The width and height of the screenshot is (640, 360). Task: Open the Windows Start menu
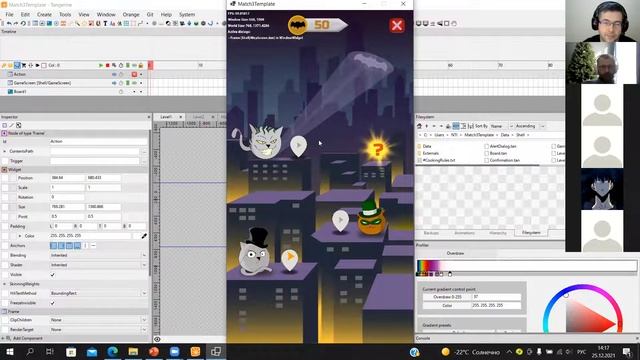(x=9, y=351)
